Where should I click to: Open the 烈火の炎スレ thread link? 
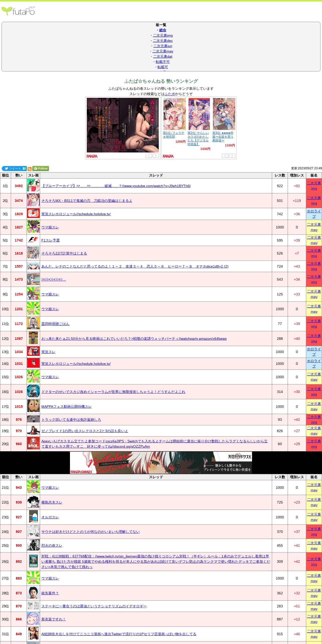[x=52, y=545]
